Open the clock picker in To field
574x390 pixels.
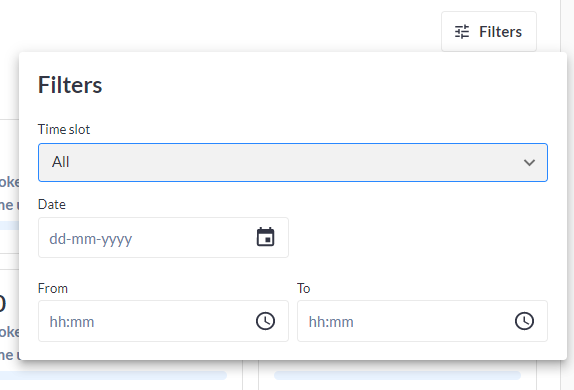(524, 321)
